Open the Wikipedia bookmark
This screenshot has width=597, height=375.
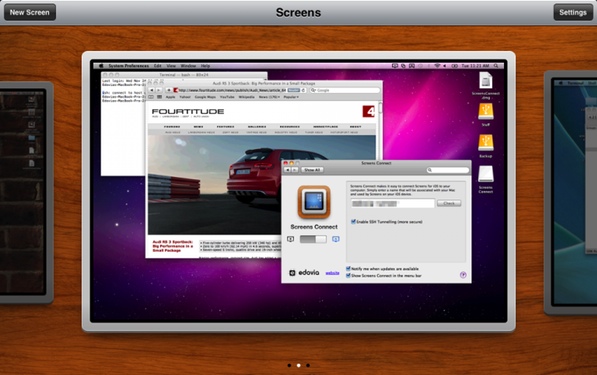tap(246, 97)
